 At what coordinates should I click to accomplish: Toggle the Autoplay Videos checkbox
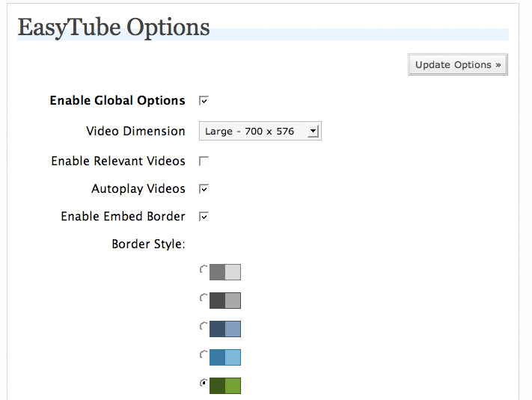click(204, 189)
